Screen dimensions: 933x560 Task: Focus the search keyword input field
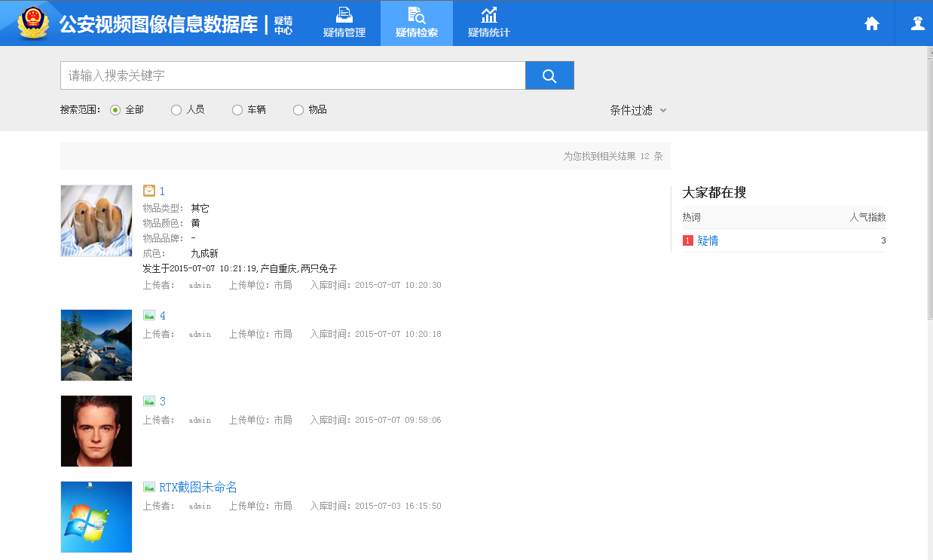[292, 75]
